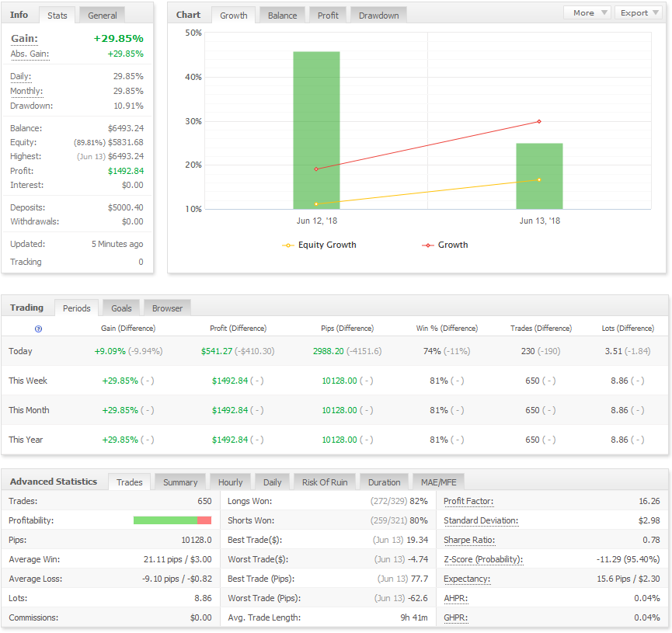Screen dimensions: 672x633
Task: Open the Export dropdown menu
Action: click(x=639, y=13)
